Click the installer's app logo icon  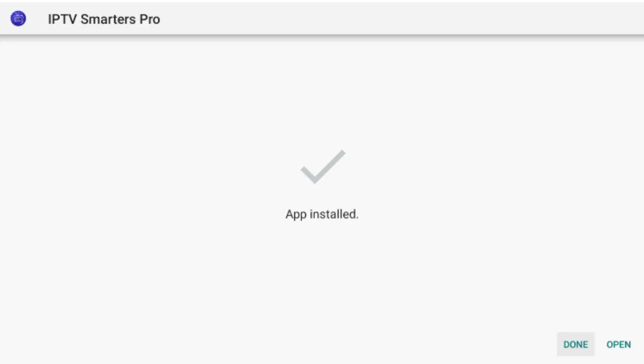18,18
